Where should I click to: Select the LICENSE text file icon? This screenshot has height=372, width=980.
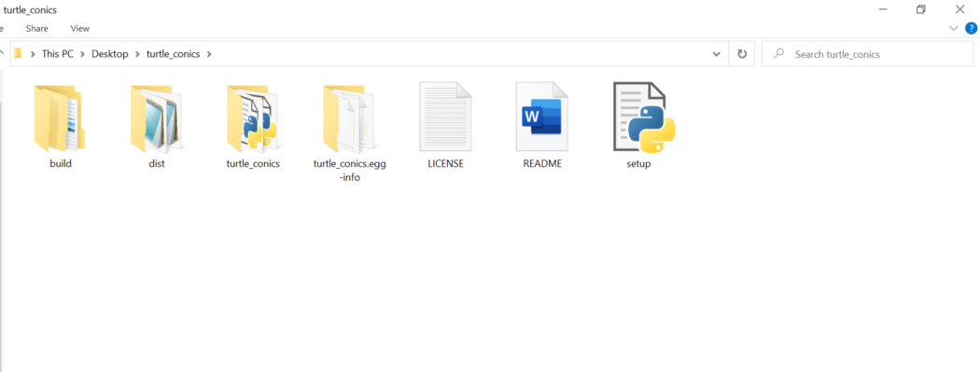click(445, 117)
